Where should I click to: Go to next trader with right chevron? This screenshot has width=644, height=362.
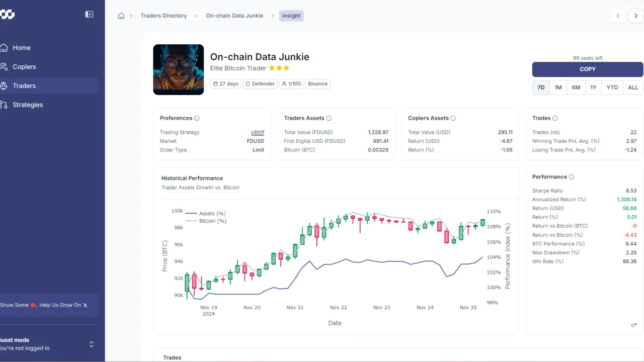pos(636,16)
